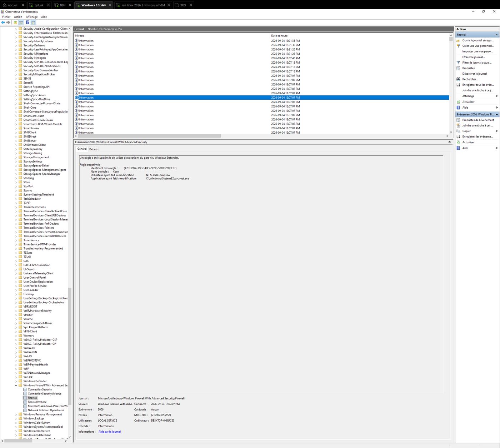This screenshot has width=500, height=448.
Task: Click the Propriétés de l'événement icon
Action: coord(459,120)
